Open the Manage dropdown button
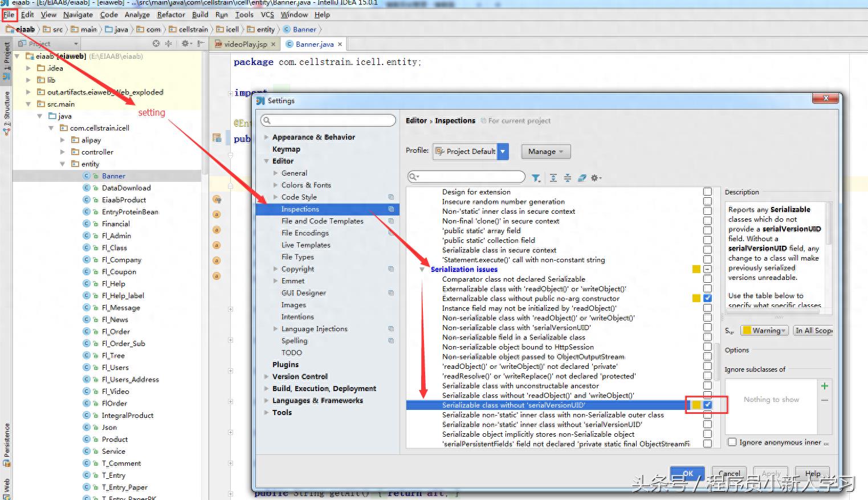 coord(545,151)
